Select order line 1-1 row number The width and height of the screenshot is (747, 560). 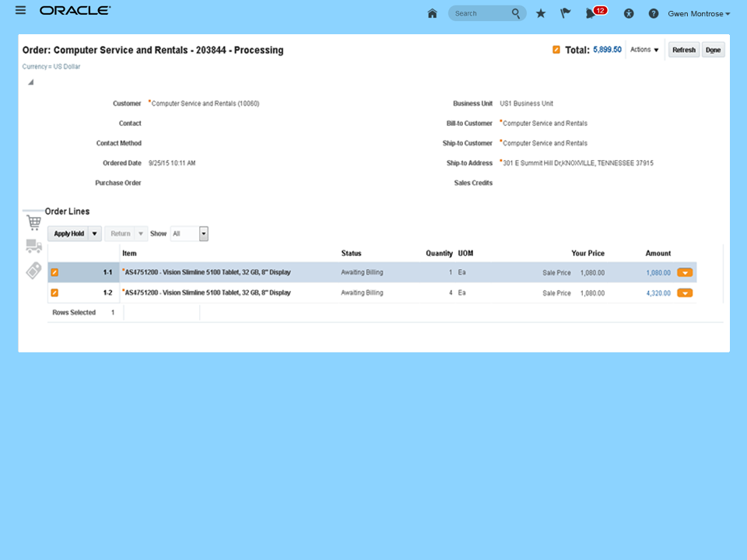click(107, 272)
